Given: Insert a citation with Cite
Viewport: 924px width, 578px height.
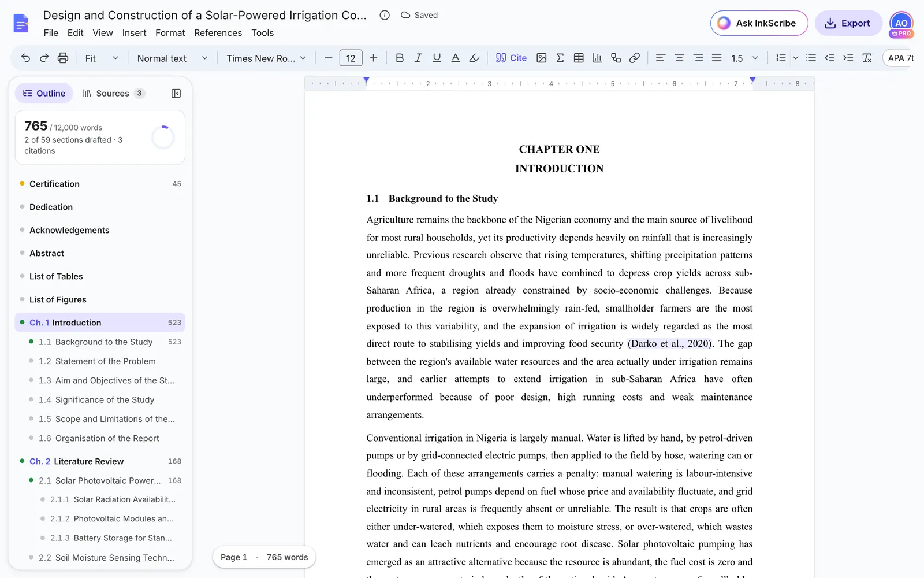Looking at the screenshot, I should 511,58.
